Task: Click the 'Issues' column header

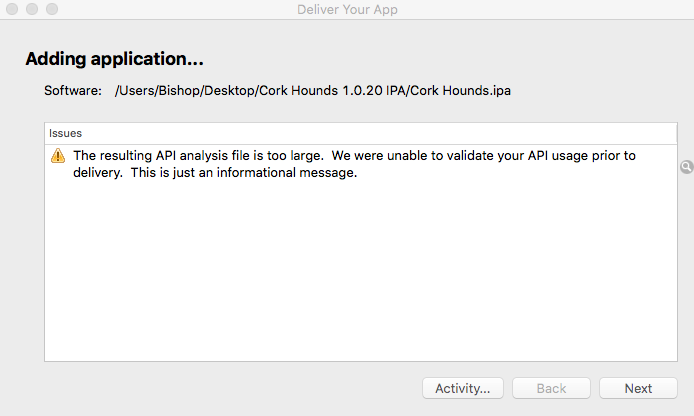Action: click(x=65, y=133)
